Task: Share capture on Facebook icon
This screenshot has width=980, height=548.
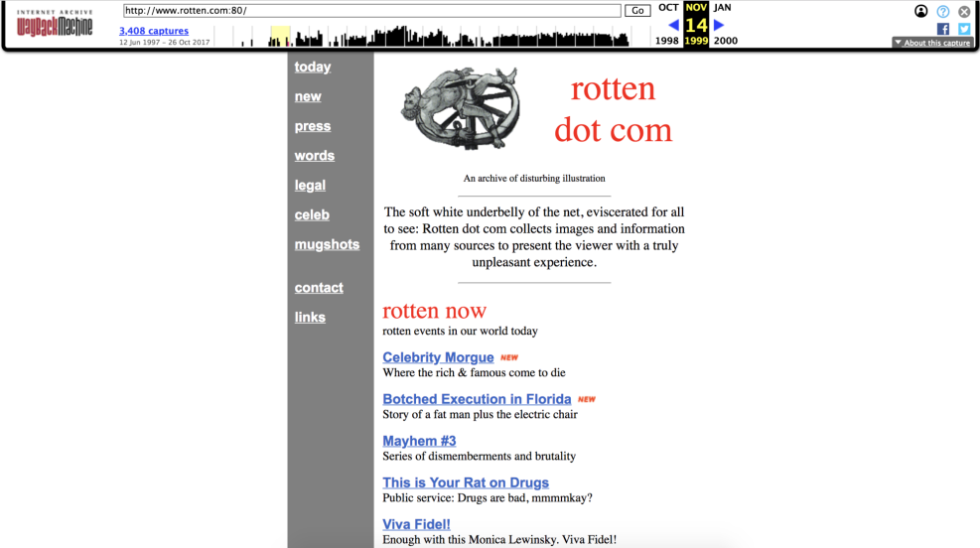Action: click(x=943, y=29)
